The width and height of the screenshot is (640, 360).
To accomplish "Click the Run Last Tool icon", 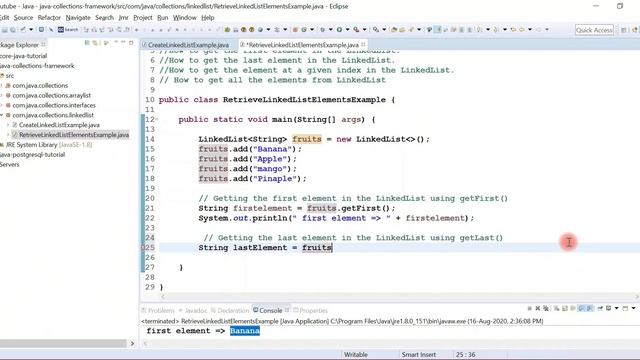I will (x=356, y=30).
